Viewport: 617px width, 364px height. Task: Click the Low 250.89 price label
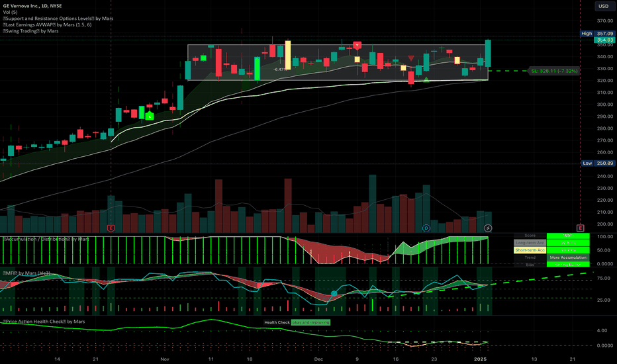tap(598, 163)
